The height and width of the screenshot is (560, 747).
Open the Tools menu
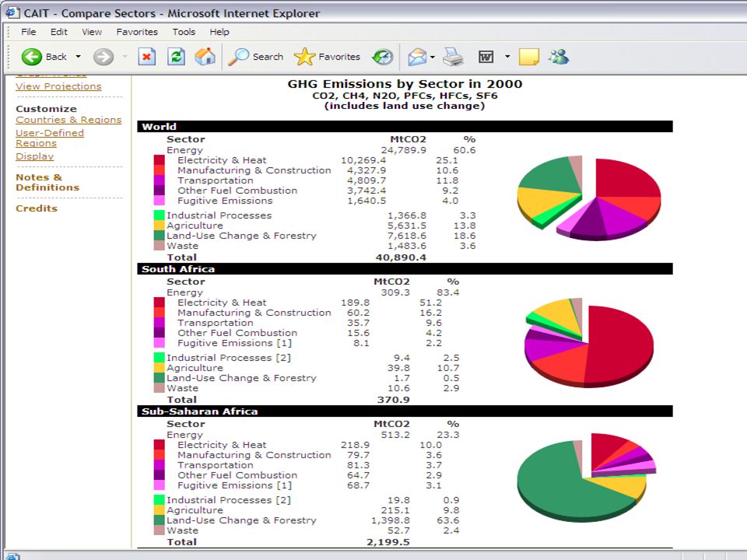[x=184, y=32]
